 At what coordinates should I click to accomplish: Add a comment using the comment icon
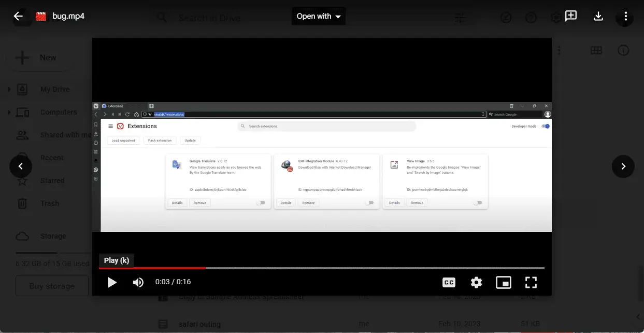(x=570, y=16)
